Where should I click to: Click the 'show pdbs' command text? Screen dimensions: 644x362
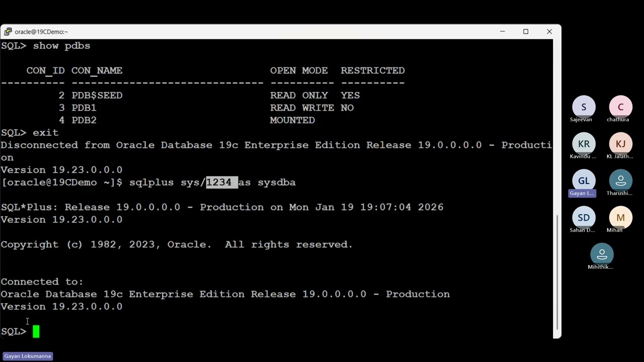pyautogui.click(x=61, y=46)
